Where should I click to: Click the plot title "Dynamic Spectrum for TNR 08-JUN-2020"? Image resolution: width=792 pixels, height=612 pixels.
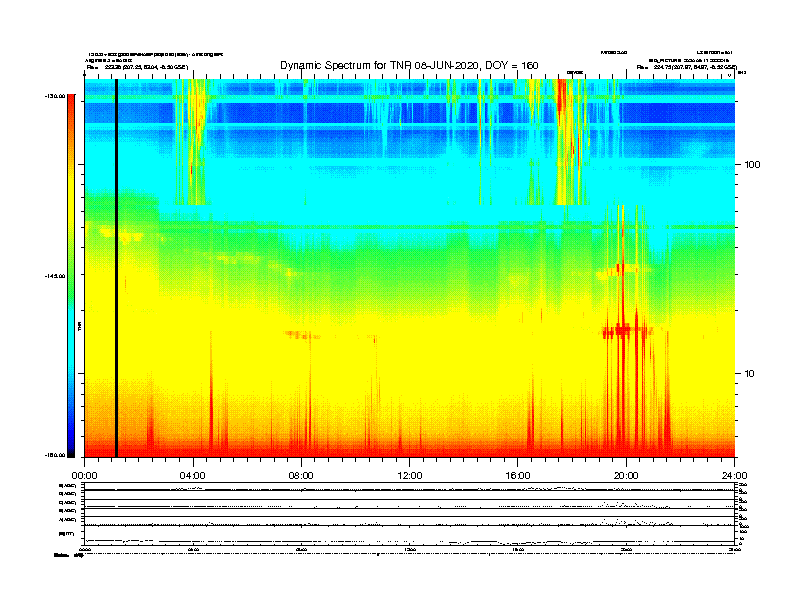point(379,65)
